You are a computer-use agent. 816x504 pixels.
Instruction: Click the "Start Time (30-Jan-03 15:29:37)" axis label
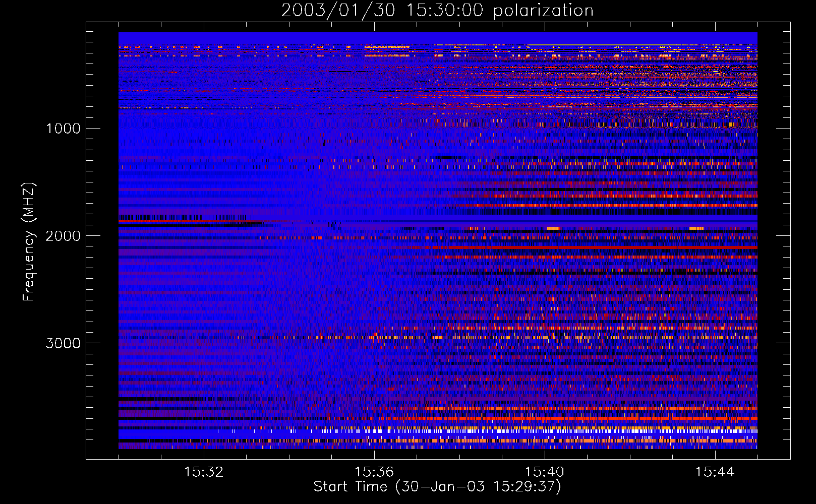(x=437, y=487)
